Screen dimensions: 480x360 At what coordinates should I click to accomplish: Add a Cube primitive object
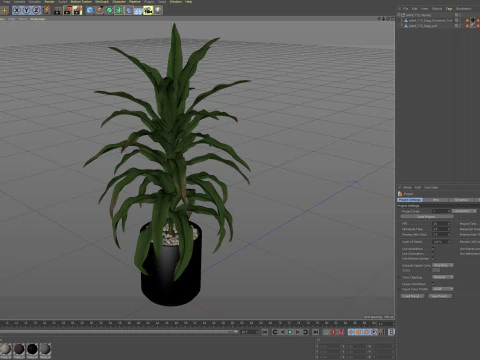click(90, 11)
